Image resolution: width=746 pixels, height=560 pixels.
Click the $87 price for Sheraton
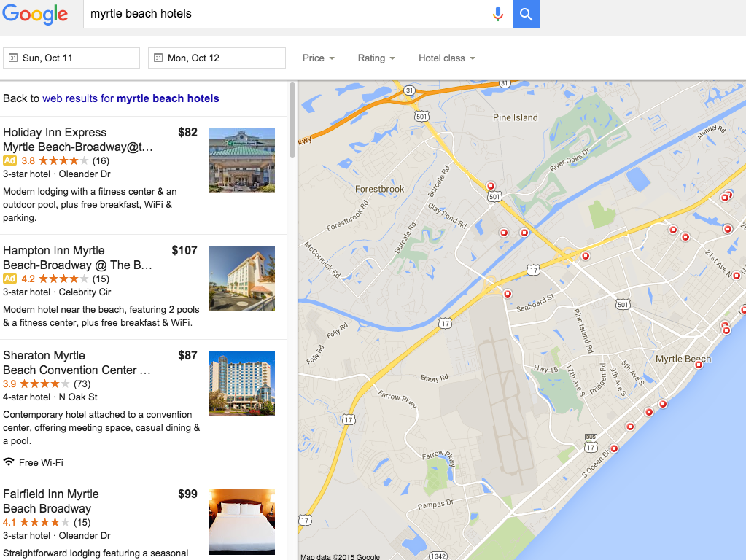coord(188,355)
